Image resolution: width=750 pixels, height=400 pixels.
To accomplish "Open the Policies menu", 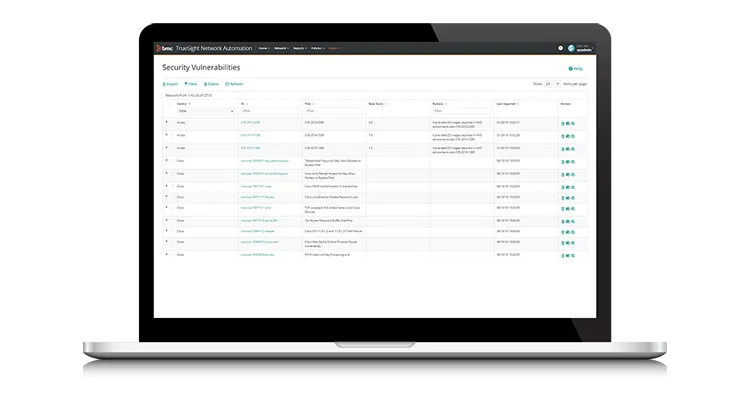I will [318, 48].
